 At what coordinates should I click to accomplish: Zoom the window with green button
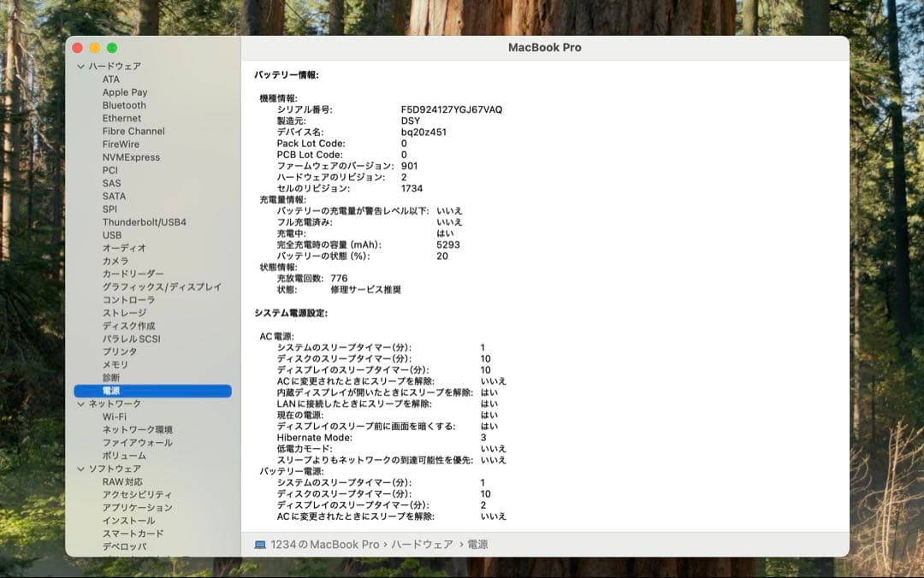tap(112, 48)
